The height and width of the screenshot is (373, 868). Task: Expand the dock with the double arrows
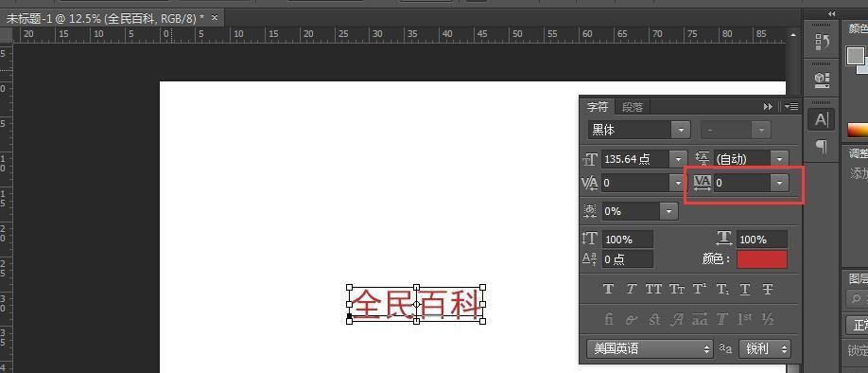click(x=831, y=14)
